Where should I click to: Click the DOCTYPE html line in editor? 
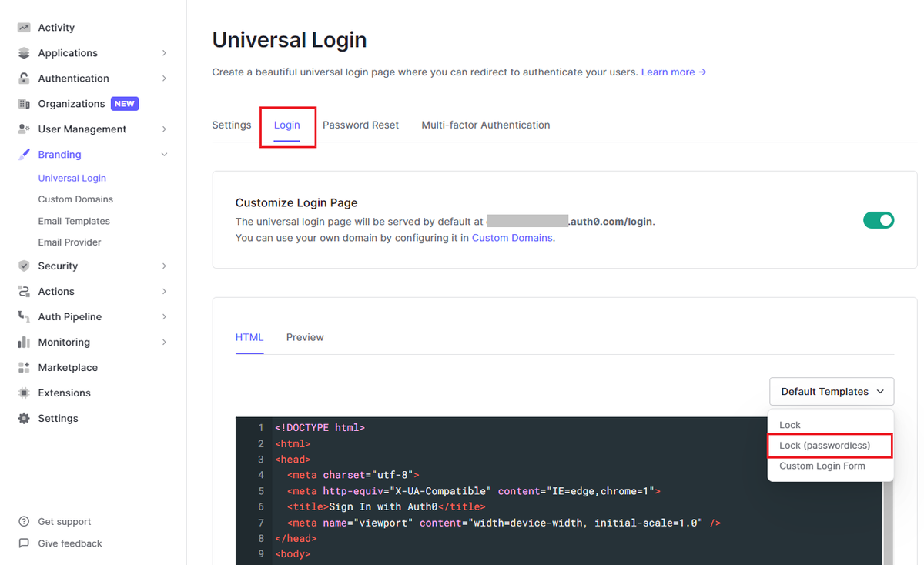point(320,427)
